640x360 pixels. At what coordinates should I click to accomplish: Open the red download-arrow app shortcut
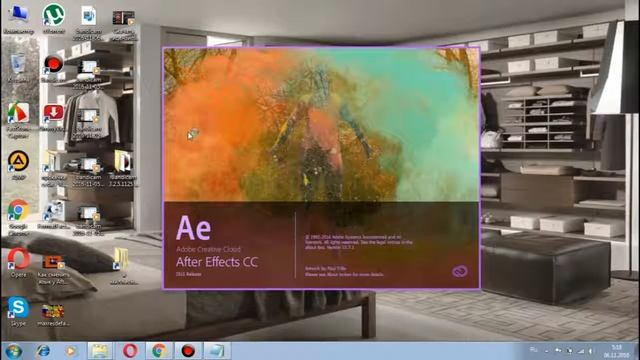click(x=53, y=117)
